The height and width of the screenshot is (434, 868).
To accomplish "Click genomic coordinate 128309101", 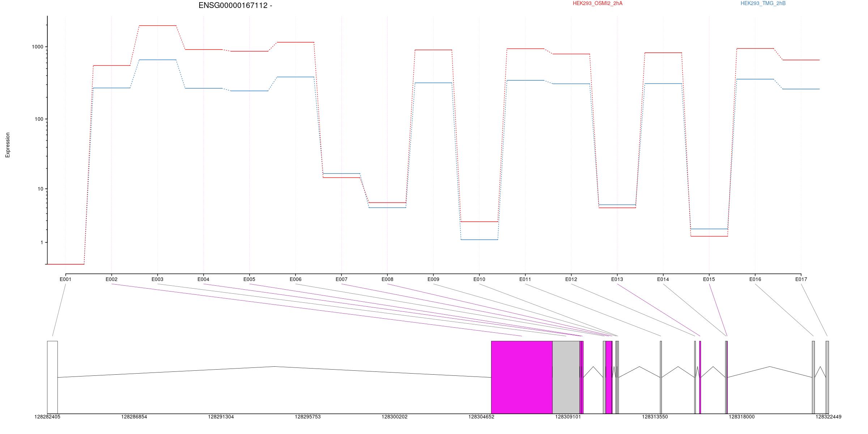I will 568,417.
